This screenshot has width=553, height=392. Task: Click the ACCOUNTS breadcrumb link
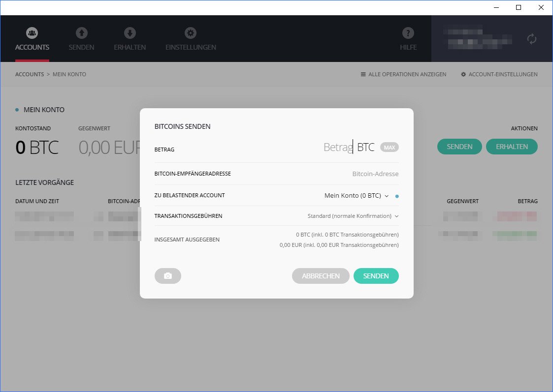pos(30,74)
